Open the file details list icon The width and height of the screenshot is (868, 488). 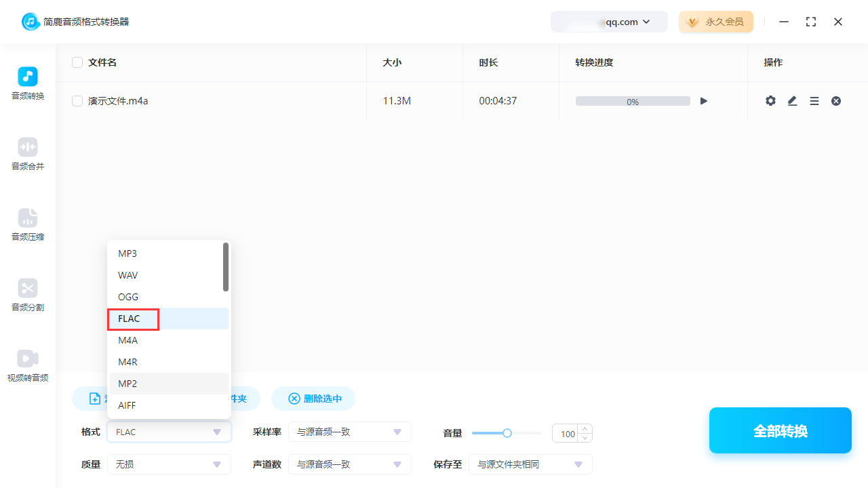[x=814, y=100]
